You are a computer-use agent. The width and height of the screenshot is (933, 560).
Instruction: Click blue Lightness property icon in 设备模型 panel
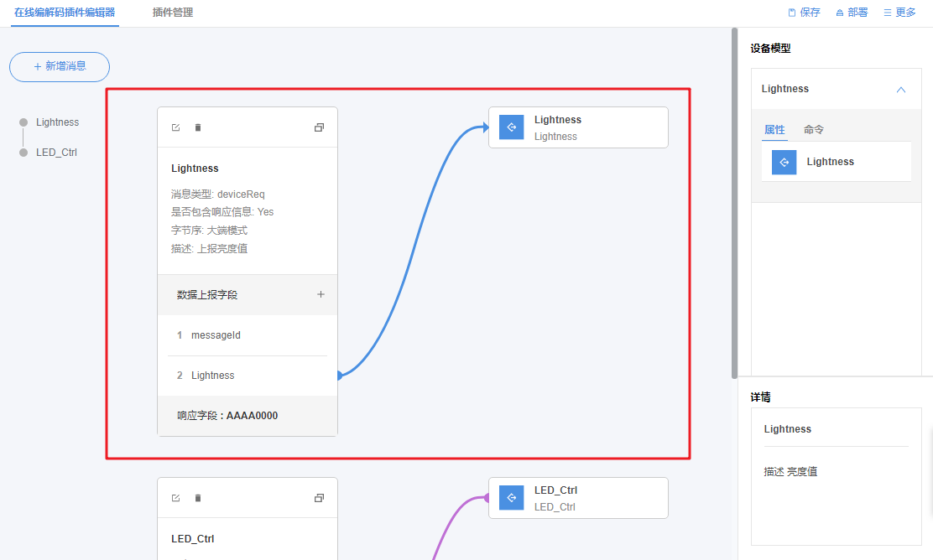(784, 162)
